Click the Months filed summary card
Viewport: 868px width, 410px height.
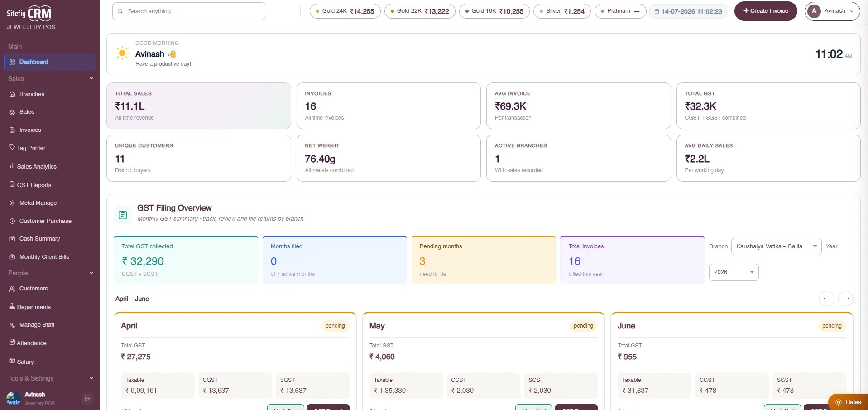point(335,260)
